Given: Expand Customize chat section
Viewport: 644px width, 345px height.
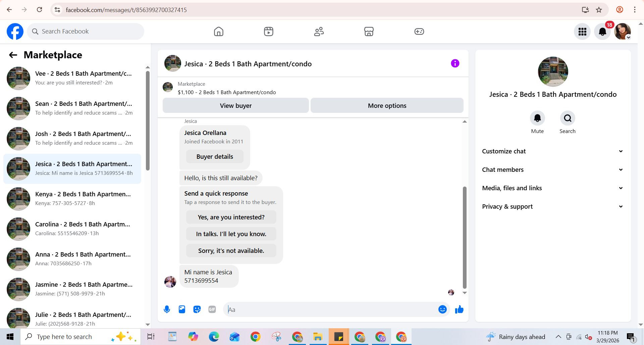Looking at the screenshot, I should tap(553, 151).
